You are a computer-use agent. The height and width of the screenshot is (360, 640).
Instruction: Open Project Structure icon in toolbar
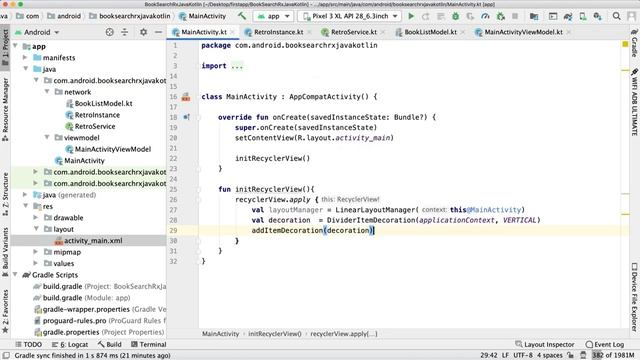pos(534,16)
